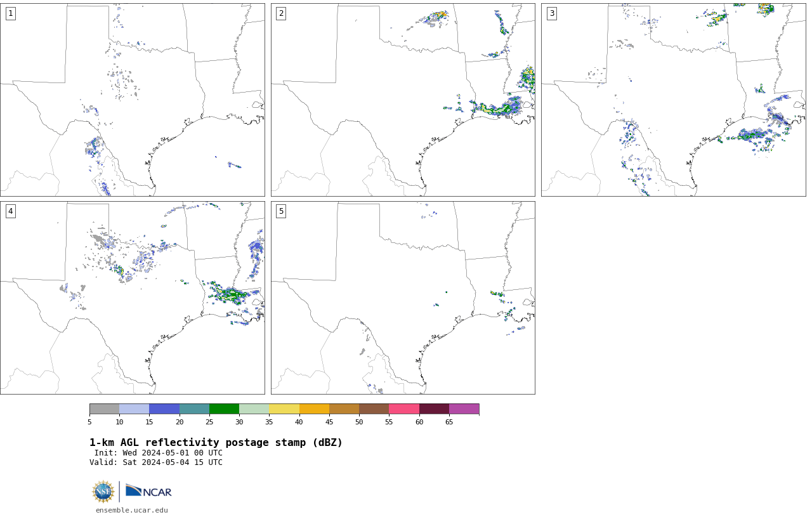Open ensemble member 2 reflectivity map
812x517 pixels.
403,100
